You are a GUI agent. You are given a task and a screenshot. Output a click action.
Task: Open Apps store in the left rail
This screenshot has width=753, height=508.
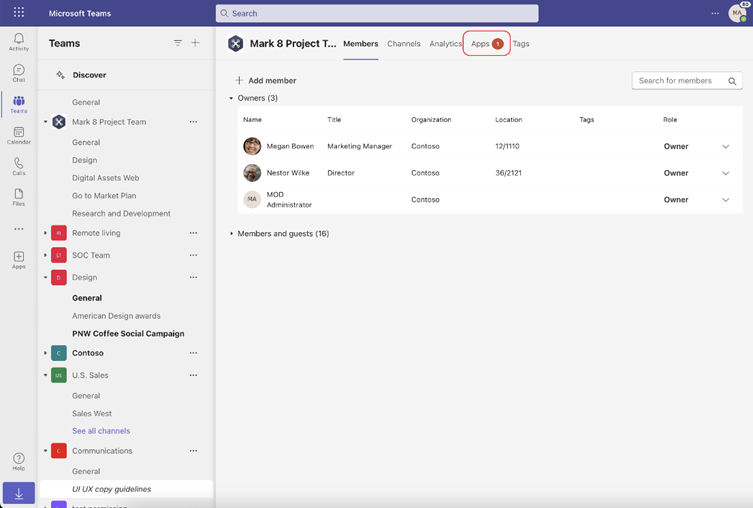pyautogui.click(x=19, y=260)
